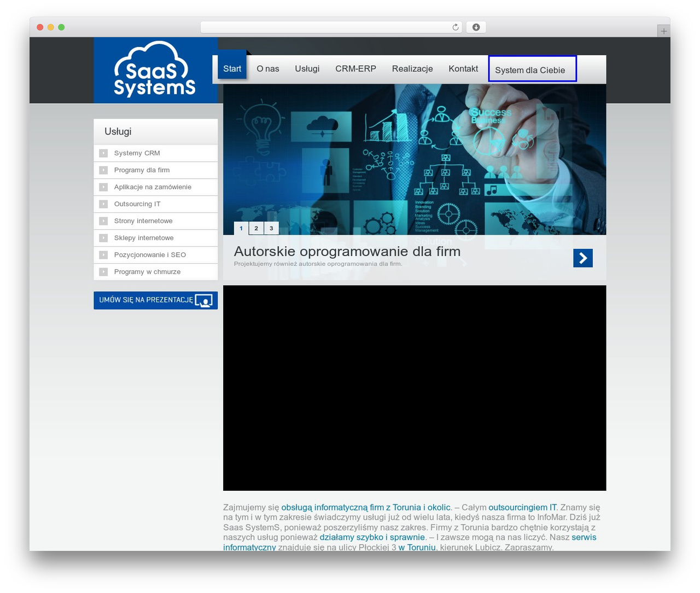This screenshot has height=593, width=700.
Task: Click the presentation screen icon on the banner
Action: [x=204, y=300]
